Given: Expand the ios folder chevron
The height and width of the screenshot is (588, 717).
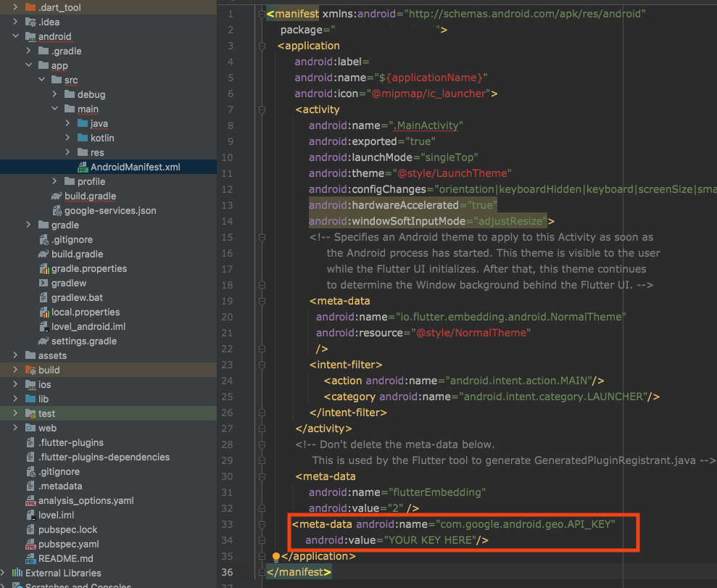Looking at the screenshot, I should pyautogui.click(x=15, y=384).
